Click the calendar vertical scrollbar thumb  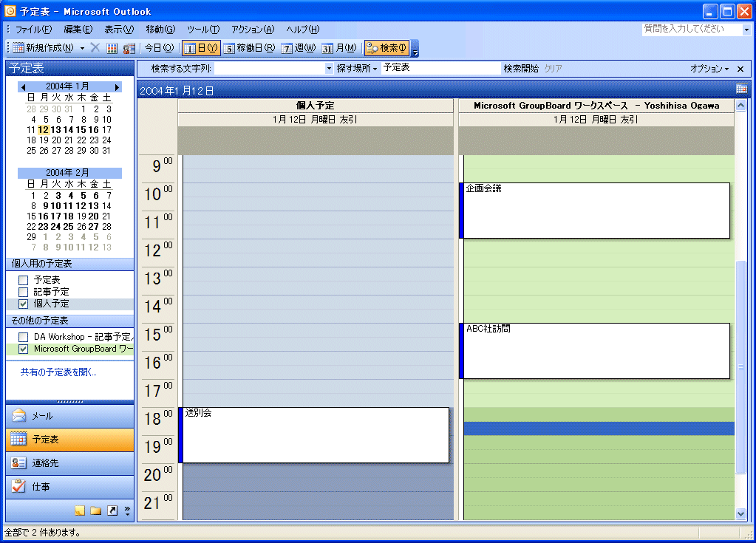tap(741, 366)
